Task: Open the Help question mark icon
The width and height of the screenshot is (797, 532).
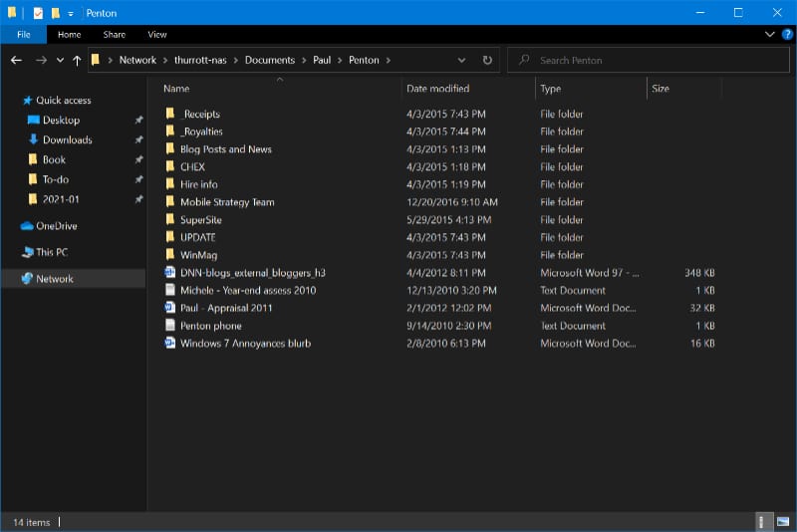Action: coord(785,34)
